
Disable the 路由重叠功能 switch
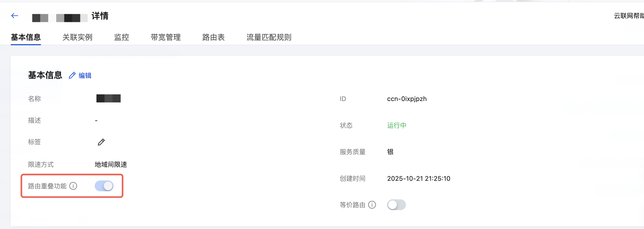(104, 186)
